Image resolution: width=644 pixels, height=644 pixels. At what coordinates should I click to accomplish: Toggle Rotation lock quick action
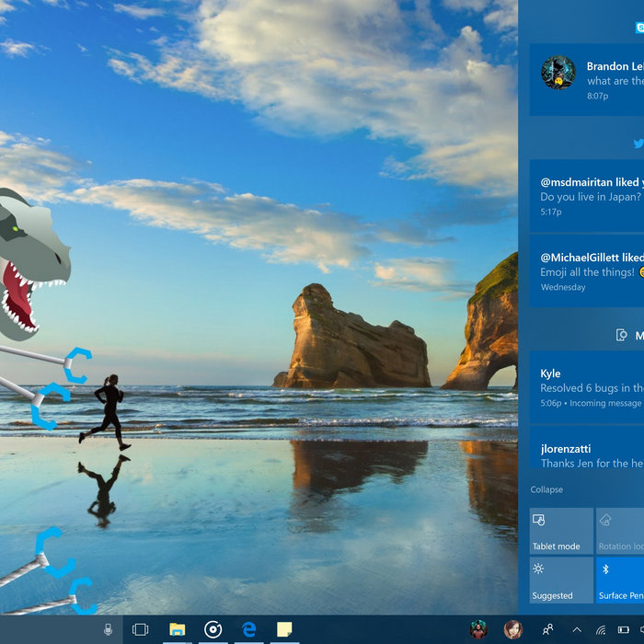tap(621, 532)
